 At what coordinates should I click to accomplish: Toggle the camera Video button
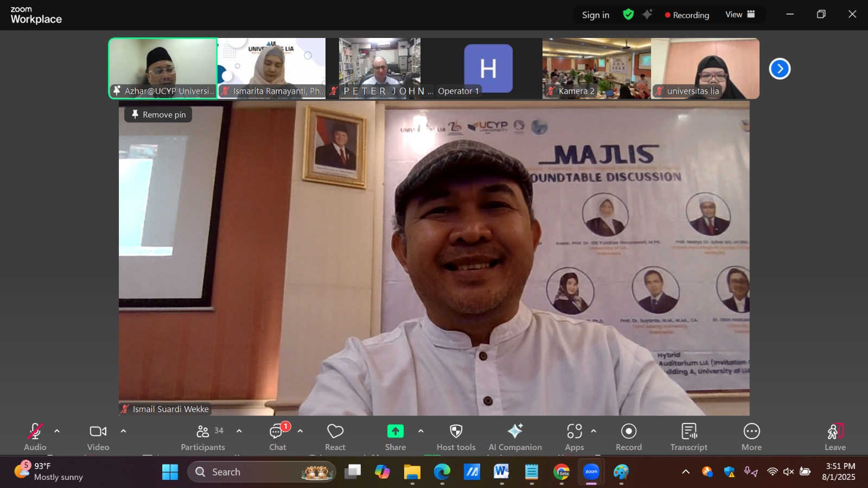click(98, 432)
